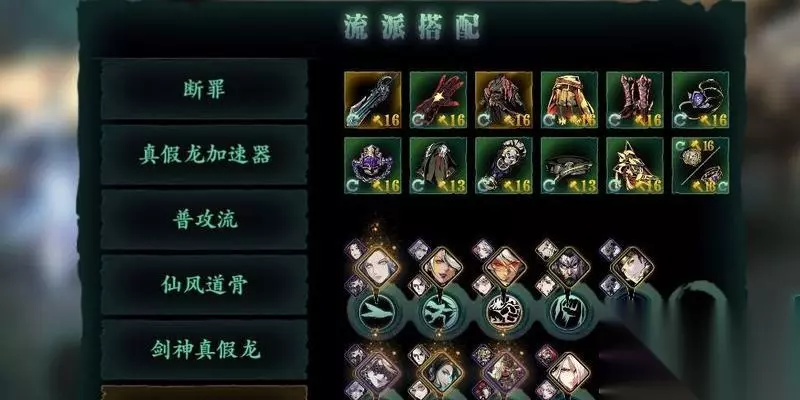Click the gold-framed dark armor icon

click(x=504, y=100)
